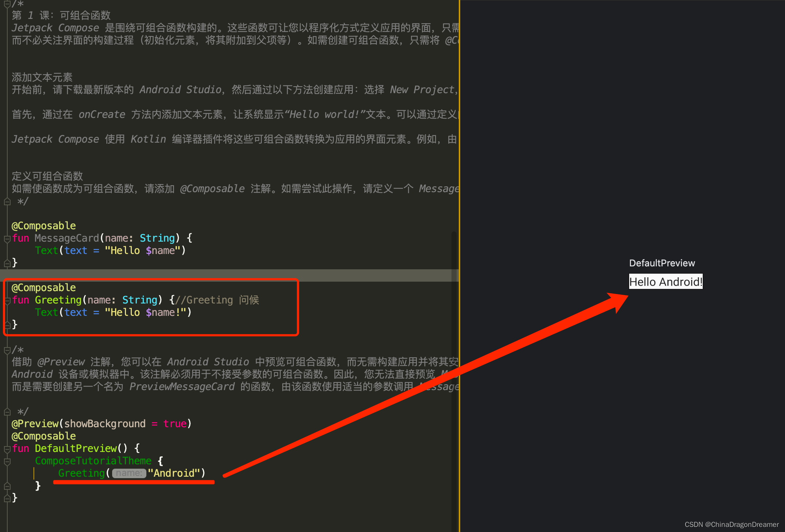The width and height of the screenshot is (785, 532).
Task: Click the editor vertical scrollbar
Action: pos(454,381)
